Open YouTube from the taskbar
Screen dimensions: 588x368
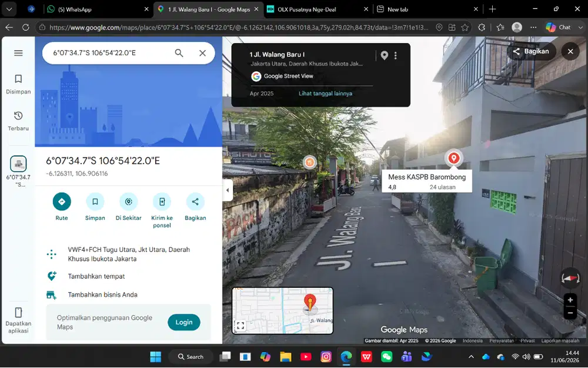pyautogui.click(x=306, y=357)
